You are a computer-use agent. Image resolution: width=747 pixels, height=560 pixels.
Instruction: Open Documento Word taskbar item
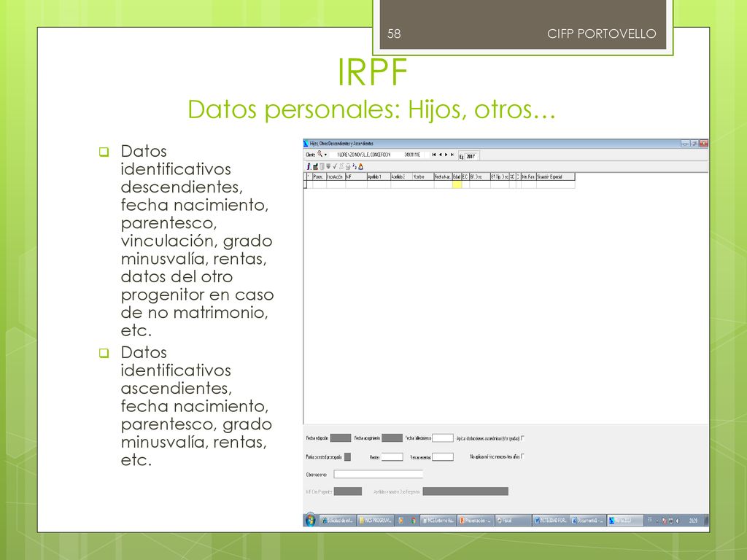point(588,521)
